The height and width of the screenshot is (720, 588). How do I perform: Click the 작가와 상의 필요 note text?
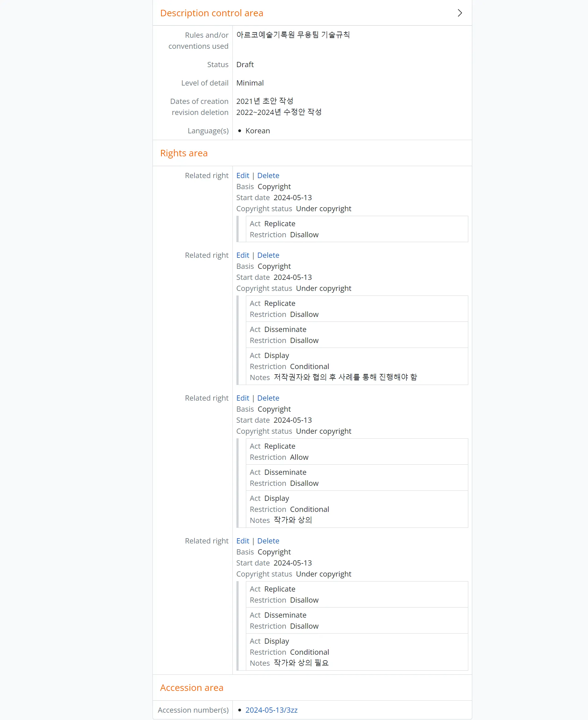click(301, 663)
